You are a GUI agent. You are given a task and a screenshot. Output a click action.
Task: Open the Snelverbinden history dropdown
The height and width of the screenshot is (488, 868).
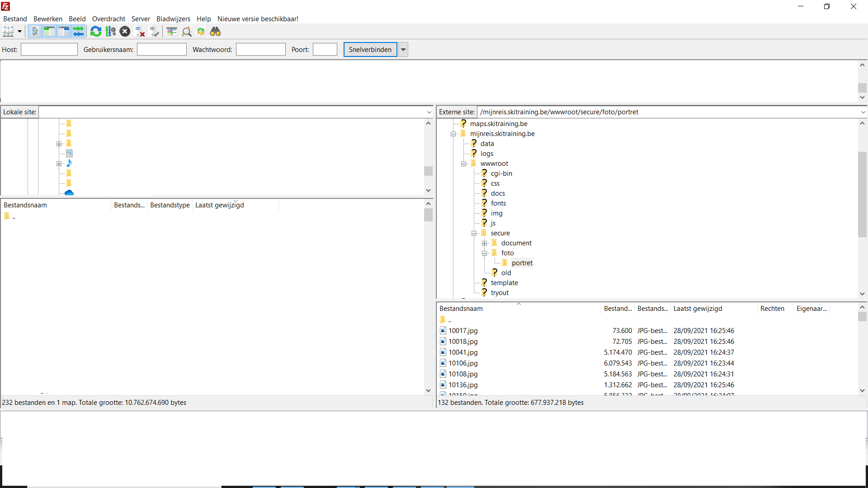pyautogui.click(x=403, y=50)
